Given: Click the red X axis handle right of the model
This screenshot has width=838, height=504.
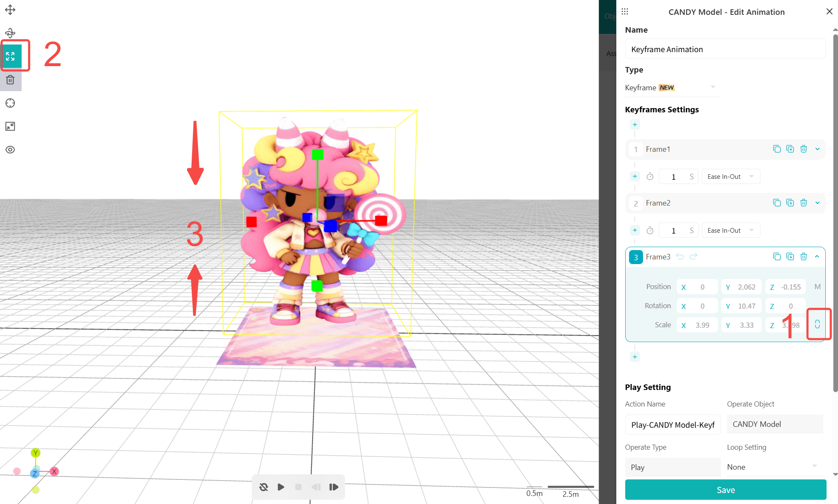Looking at the screenshot, I should pyautogui.click(x=381, y=220).
